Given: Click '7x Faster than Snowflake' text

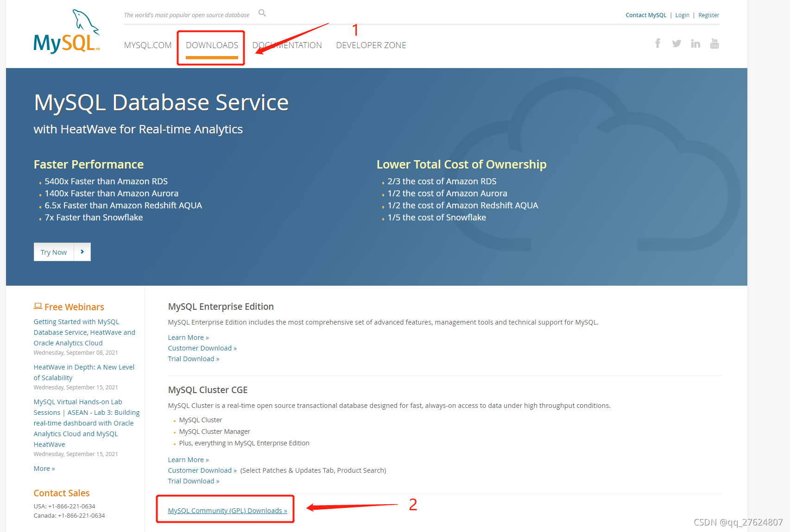Looking at the screenshot, I should point(94,218).
